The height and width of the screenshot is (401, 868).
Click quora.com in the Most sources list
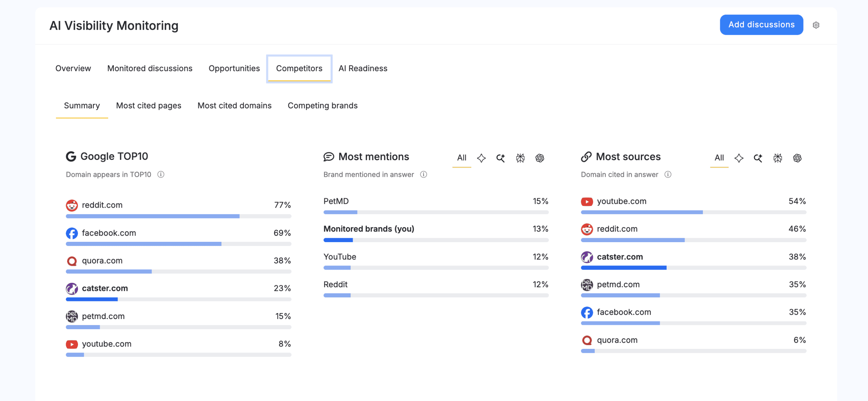[x=617, y=340]
